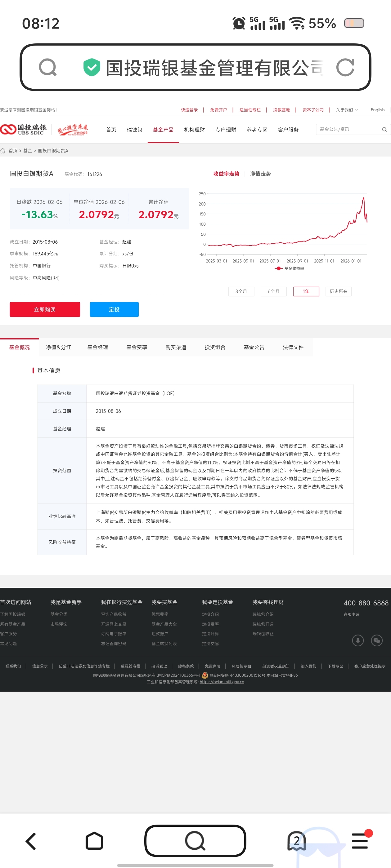Tap the browser back arrow
The image size is (391, 868).
31,841
